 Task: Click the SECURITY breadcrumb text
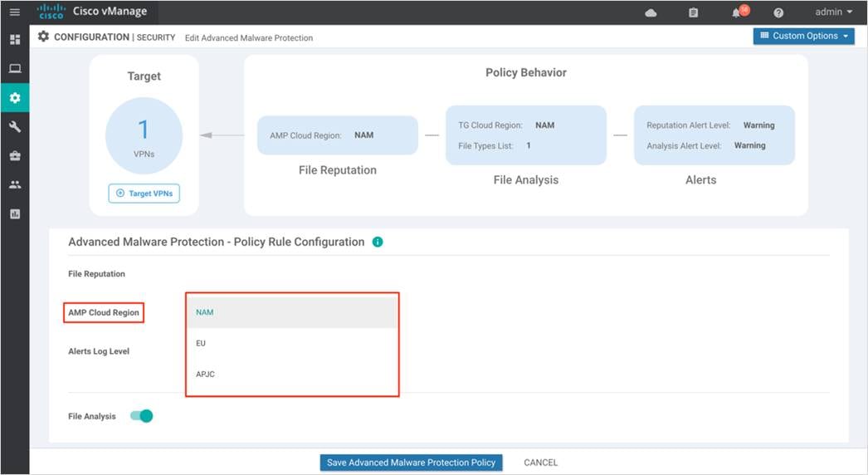point(155,37)
